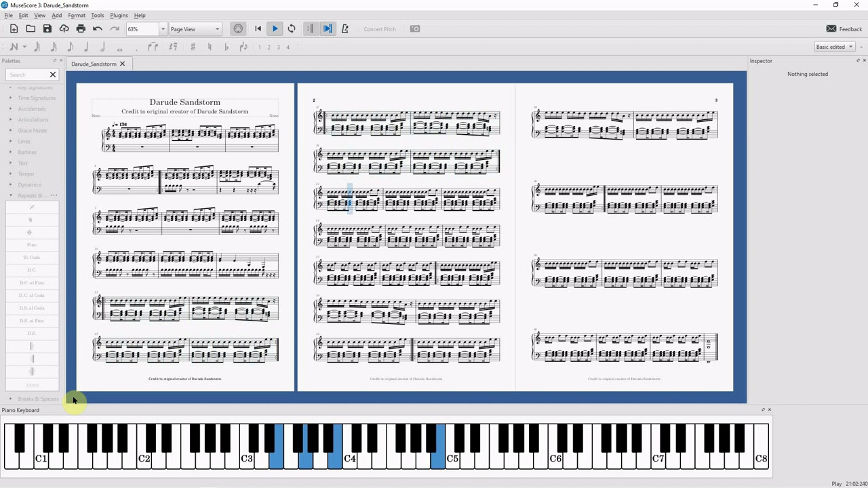This screenshot has height=488, width=868.
Task: Toggle Concert Pitch
Action: [380, 29]
